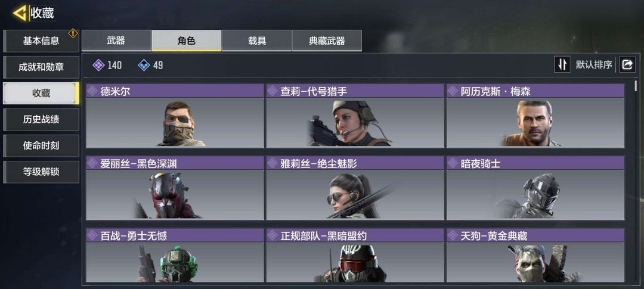This screenshot has height=289, width=644.
Task: Click the share icon beside 默认排序
Action: (x=627, y=64)
